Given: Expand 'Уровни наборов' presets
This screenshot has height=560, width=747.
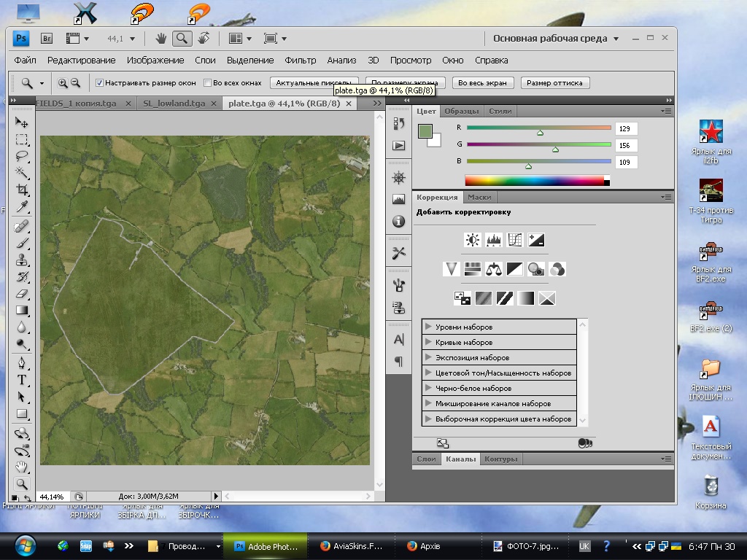Looking at the screenshot, I should (x=429, y=327).
